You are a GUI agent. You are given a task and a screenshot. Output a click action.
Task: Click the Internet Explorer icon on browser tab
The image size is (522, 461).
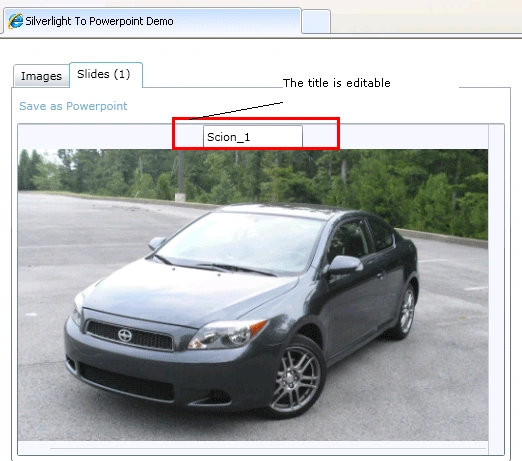tap(15, 21)
